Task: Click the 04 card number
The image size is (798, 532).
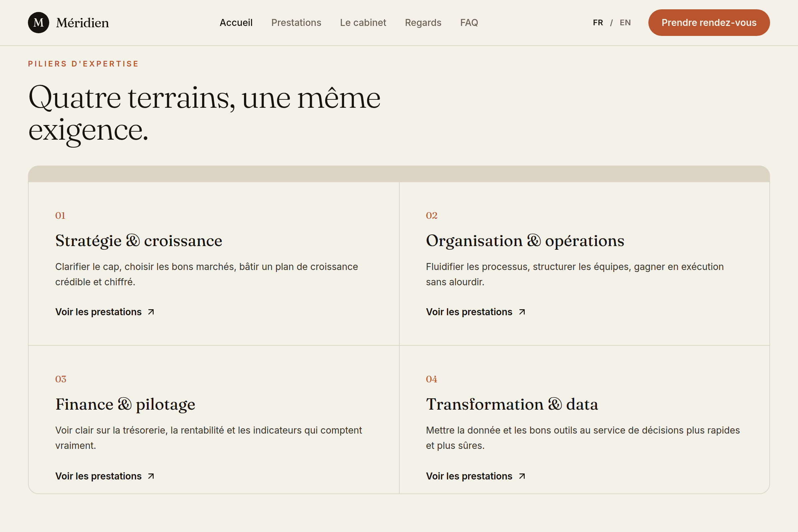Action: coord(432,379)
